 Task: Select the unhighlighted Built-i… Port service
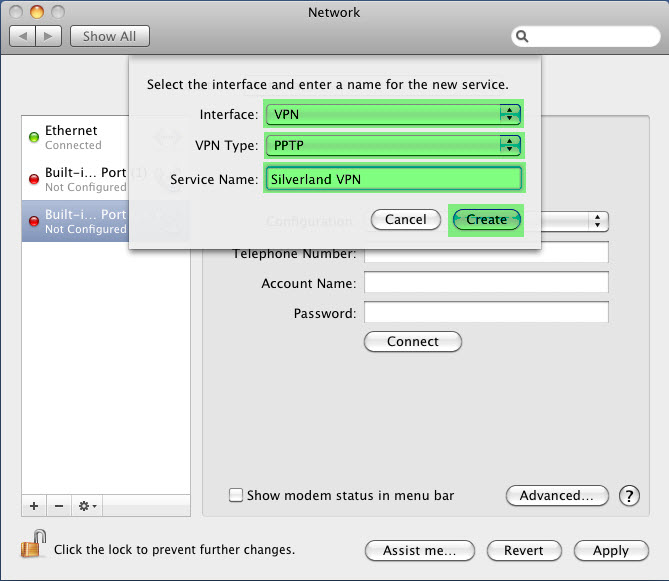[76, 179]
